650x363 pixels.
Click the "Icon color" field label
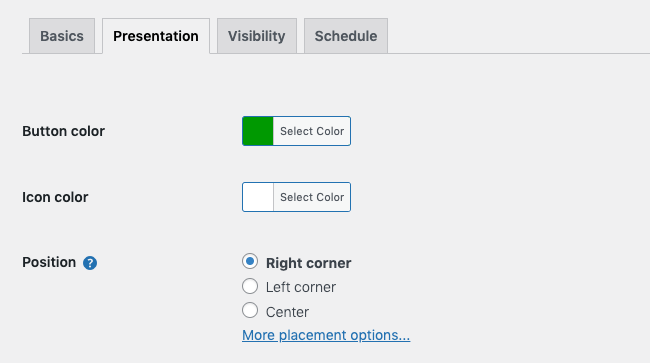click(x=55, y=197)
